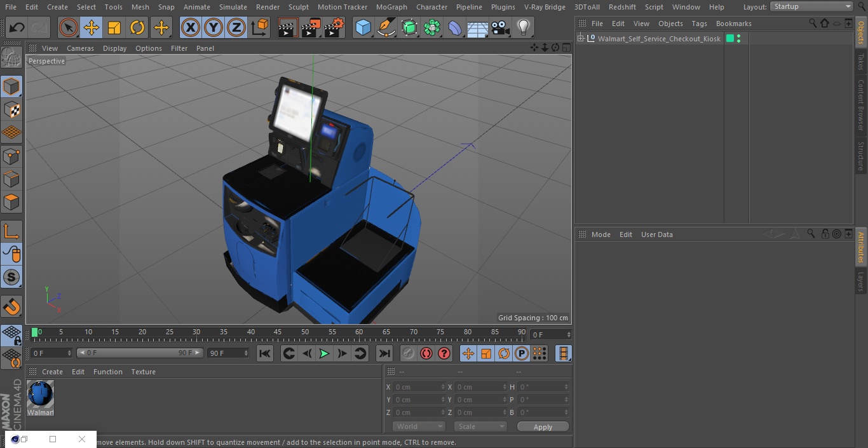Switch to Edges mode
The height and width of the screenshot is (448, 868).
11,179
